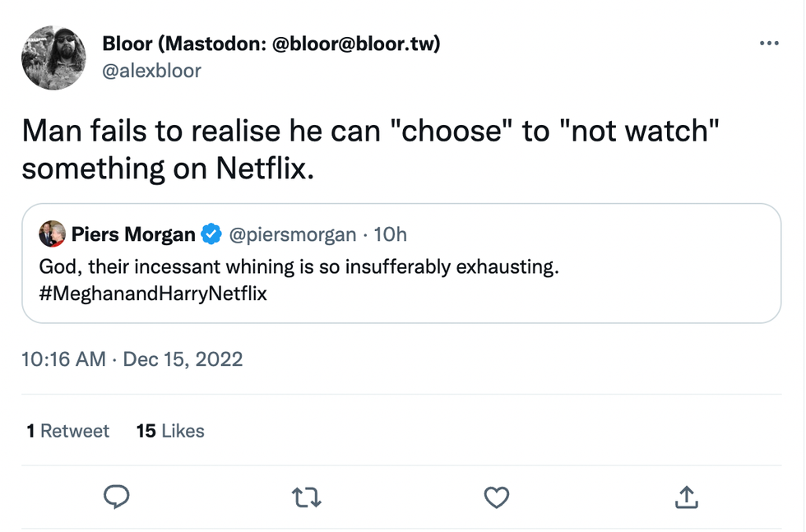Viewport: 806px width, 532px height.
Task: Click the 10h timestamp on quoted tweet
Action: 391,234
